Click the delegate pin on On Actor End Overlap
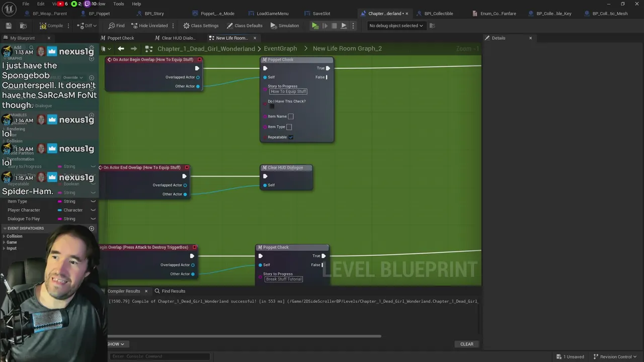 click(x=187, y=168)
